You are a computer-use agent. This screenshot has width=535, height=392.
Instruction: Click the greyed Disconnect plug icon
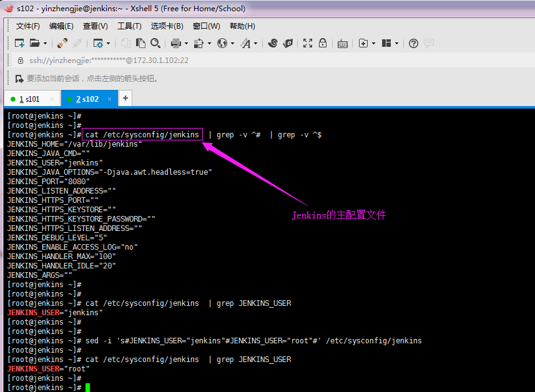pyautogui.click(x=77, y=43)
